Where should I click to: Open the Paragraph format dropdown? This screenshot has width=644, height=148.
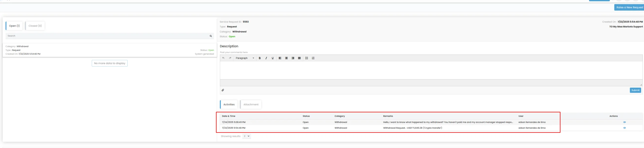(245, 58)
